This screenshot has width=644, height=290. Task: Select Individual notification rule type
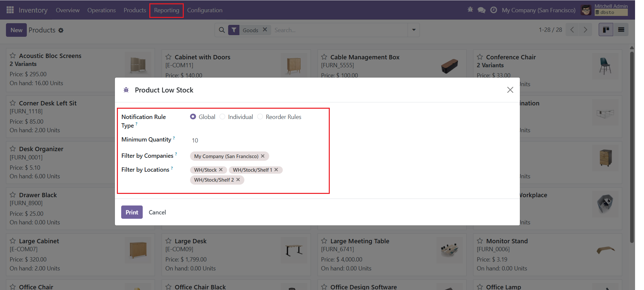tap(223, 117)
